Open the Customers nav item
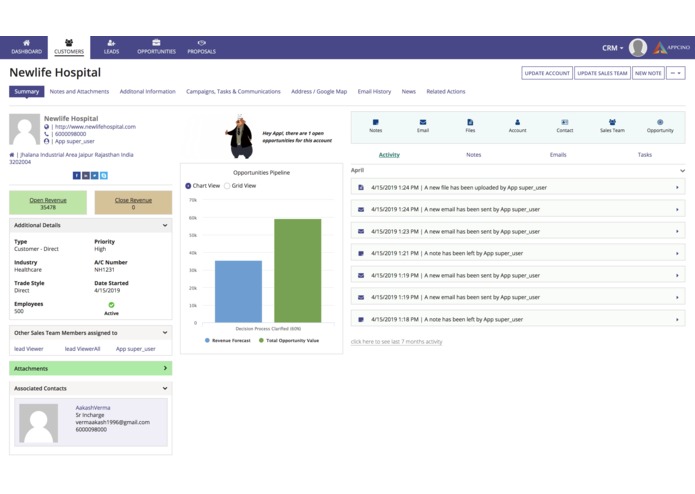Viewport: 695px width, 494px height. [x=69, y=47]
